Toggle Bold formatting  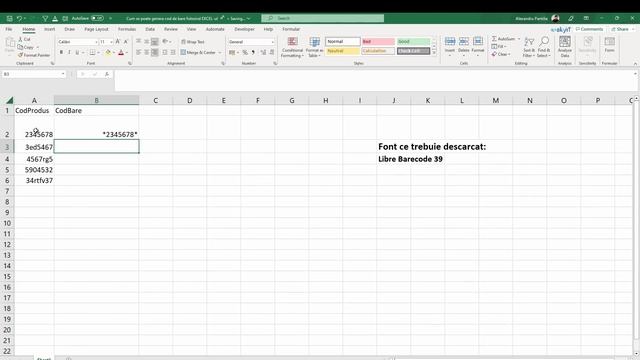tap(61, 52)
